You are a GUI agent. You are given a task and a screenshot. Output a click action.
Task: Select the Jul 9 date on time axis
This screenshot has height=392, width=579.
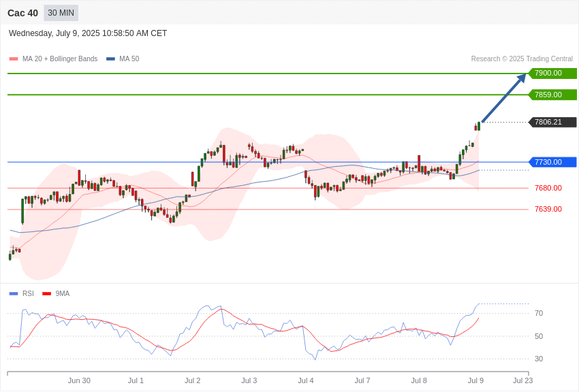tap(475, 380)
